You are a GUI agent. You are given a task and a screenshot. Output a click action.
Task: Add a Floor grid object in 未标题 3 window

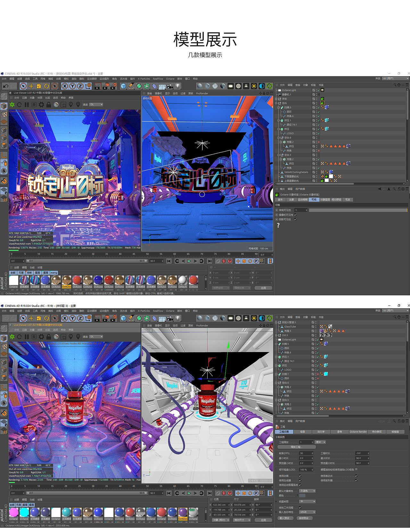[x=162, y=318]
